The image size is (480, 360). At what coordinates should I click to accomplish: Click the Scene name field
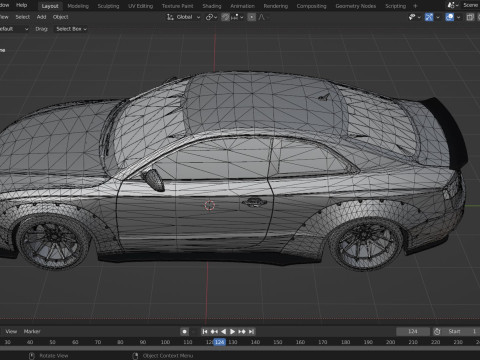(470, 5)
